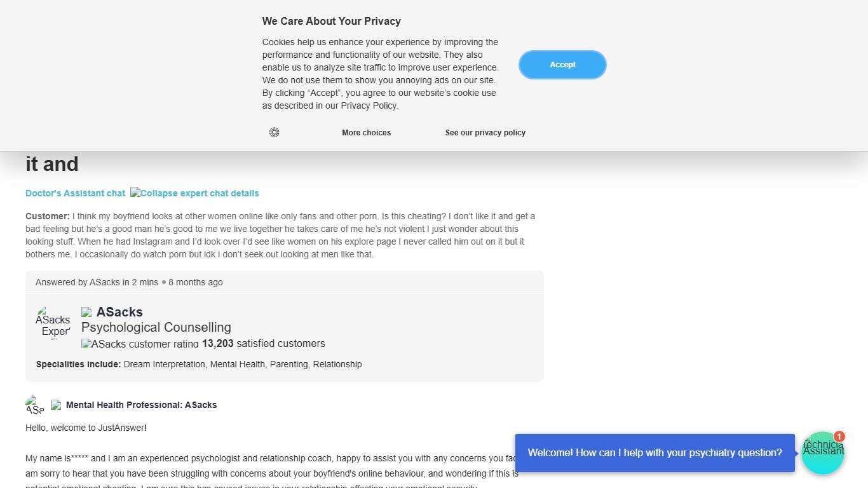Viewport: 868px width, 488px height.
Task: Open the See our privacy policy link
Action: pyautogui.click(x=485, y=133)
